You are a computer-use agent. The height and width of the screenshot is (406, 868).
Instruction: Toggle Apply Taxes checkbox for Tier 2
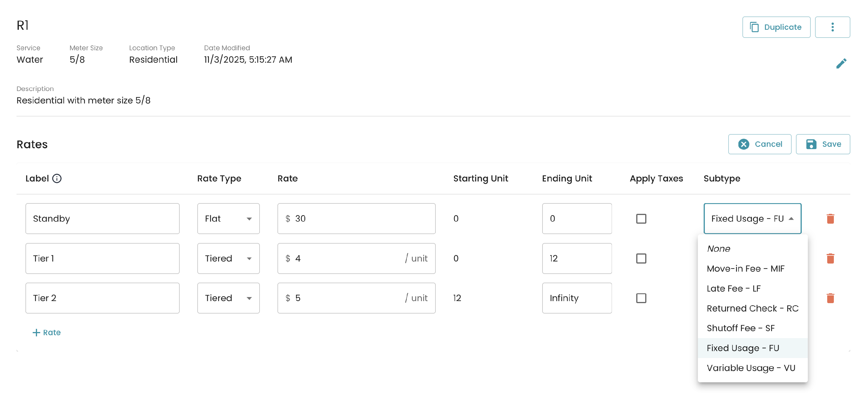click(x=641, y=298)
